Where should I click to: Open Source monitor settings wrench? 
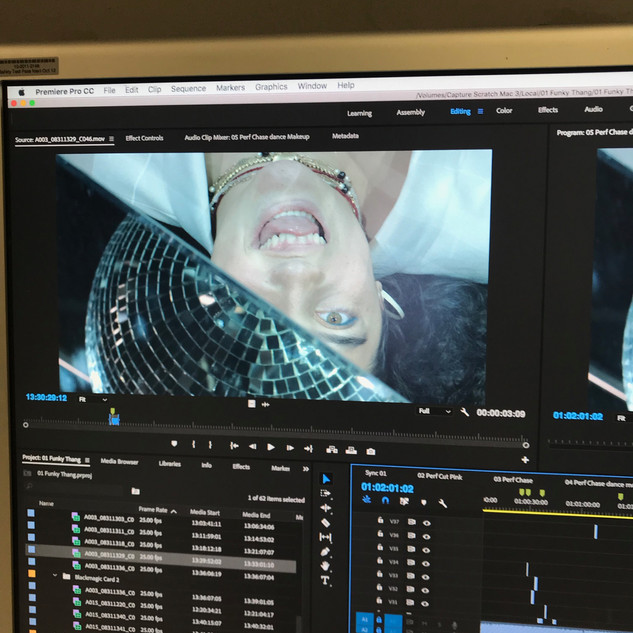pyautogui.click(x=464, y=412)
